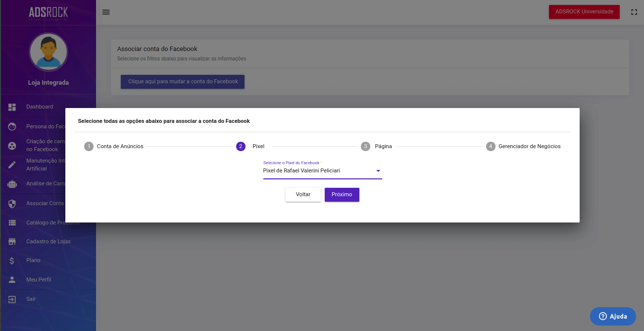Image resolution: width=644 pixels, height=331 pixels.
Task: Click the Voltar button
Action: point(303,195)
